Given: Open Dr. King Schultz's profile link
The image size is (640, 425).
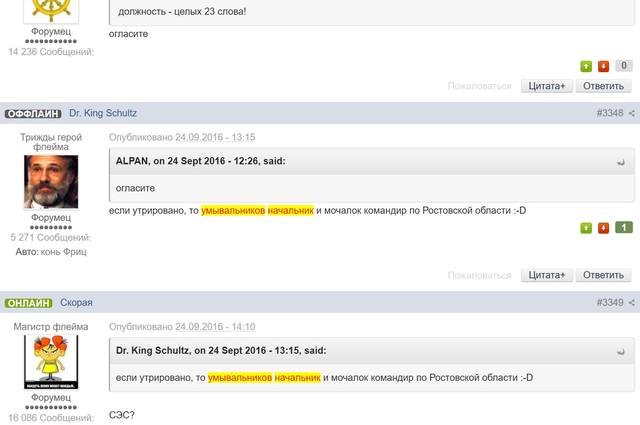Looking at the screenshot, I should (103, 113).
